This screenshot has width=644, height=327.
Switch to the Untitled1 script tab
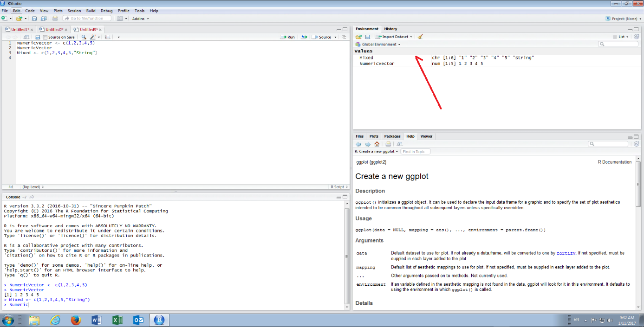tap(20, 30)
